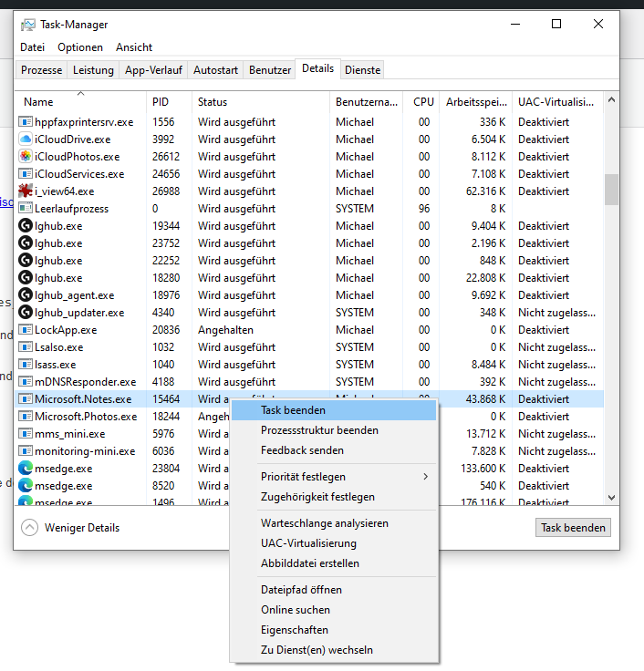This screenshot has width=644, height=671.
Task: Click the process list scrollbar thumb
Action: 611,189
